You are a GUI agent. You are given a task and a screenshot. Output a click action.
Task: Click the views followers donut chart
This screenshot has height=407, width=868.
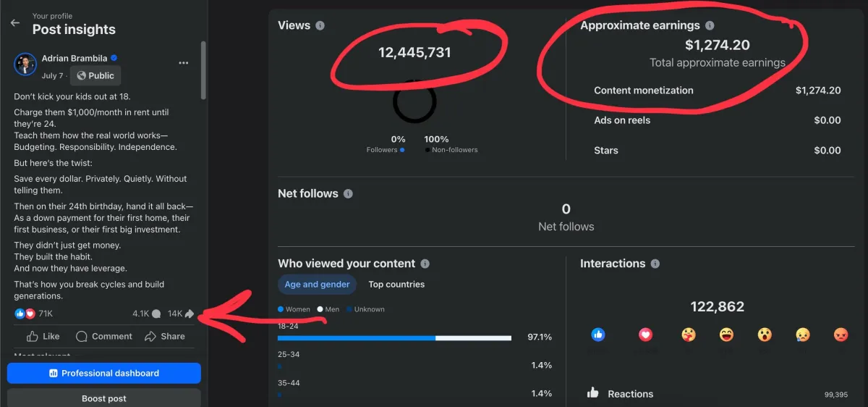[x=414, y=102]
